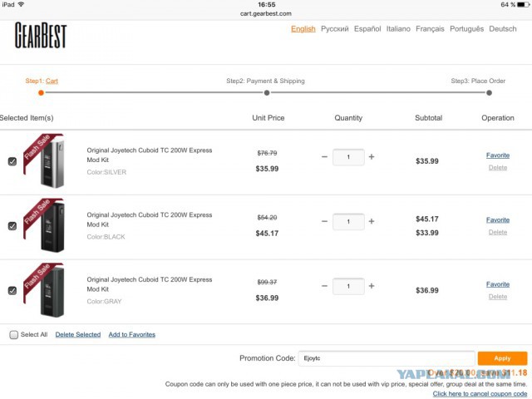532x399 pixels.
Task: Favorite the BLACK Cuboid kit
Action: pyautogui.click(x=498, y=219)
